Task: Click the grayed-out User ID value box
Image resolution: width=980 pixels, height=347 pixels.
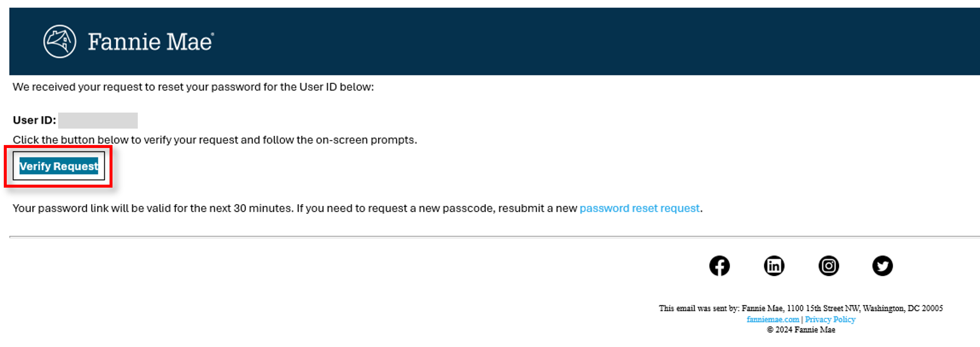Action: pos(98,121)
